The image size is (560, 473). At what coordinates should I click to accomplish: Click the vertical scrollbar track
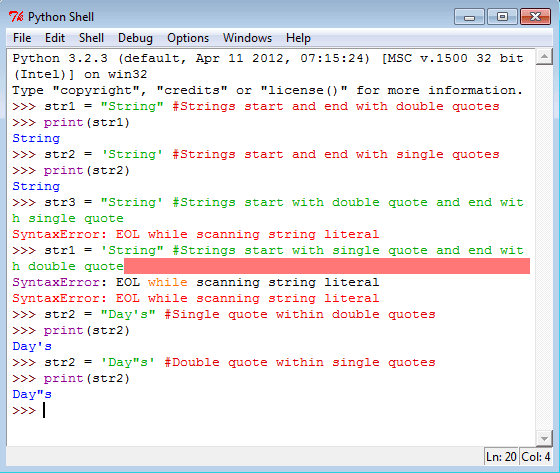544,248
